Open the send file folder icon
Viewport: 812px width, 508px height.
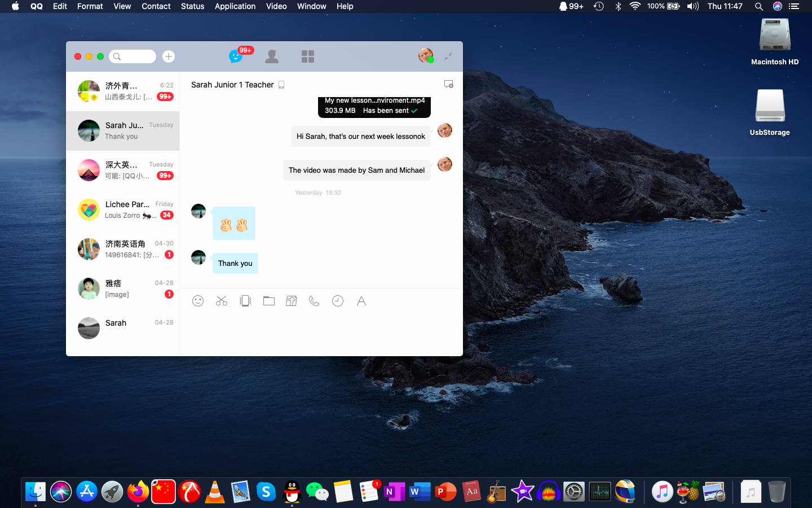pos(269,301)
